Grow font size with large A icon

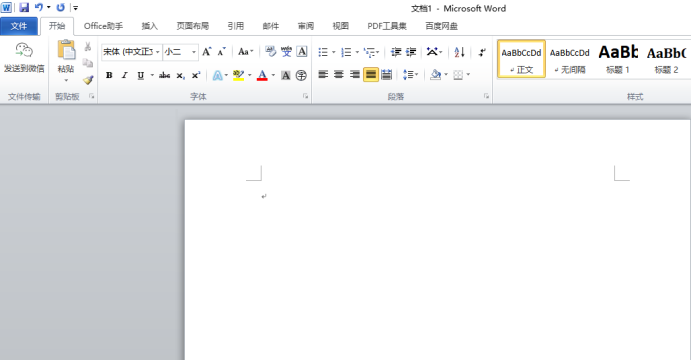pos(207,52)
